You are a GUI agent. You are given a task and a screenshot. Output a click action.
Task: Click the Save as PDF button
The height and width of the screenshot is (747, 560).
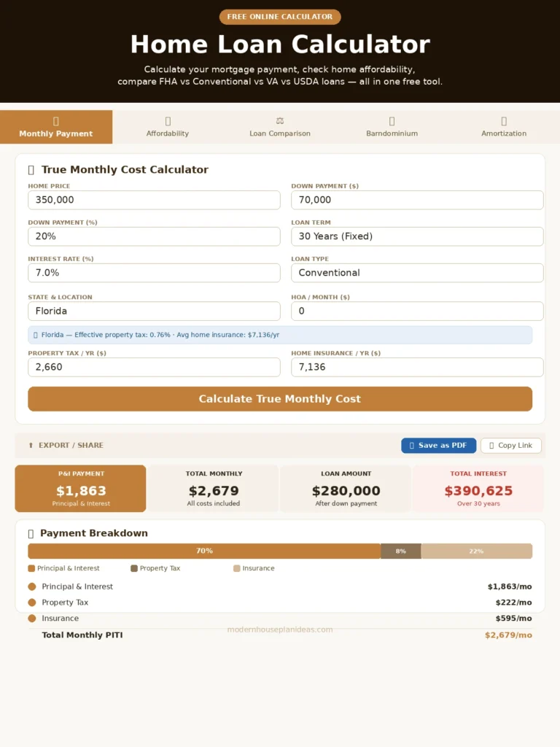[438, 446]
